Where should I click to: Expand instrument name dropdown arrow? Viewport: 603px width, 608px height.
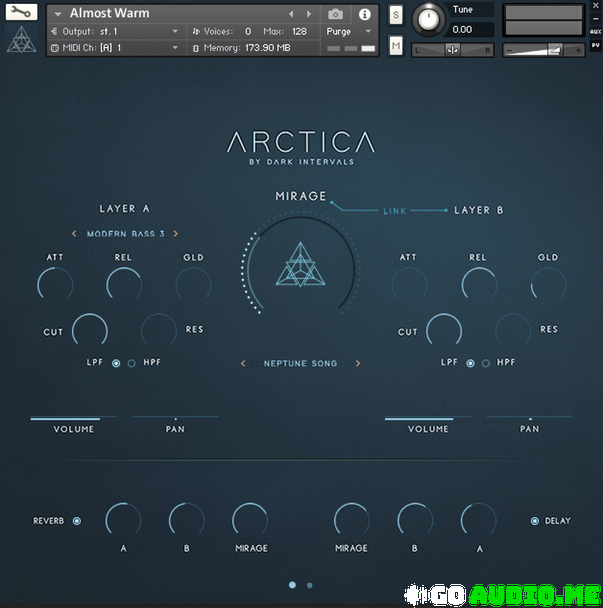(x=58, y=14)
